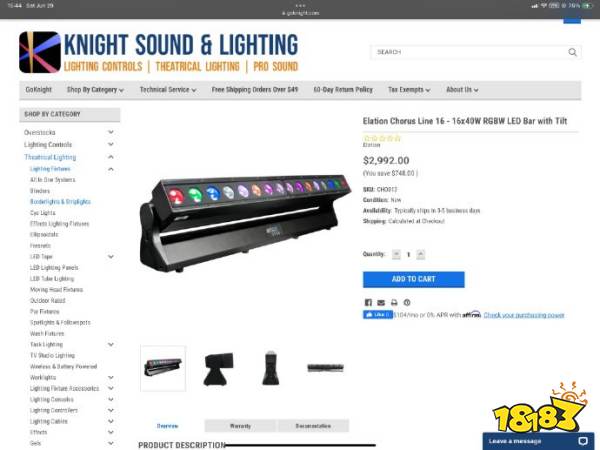Click the search magnifier icon
This screenshot has width=600, height=450.
click(572, 52)
